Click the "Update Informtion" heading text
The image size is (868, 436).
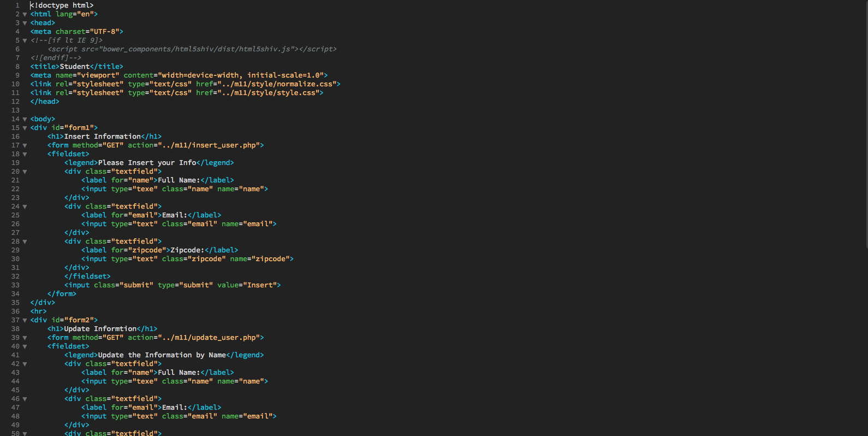pos(100,329)
